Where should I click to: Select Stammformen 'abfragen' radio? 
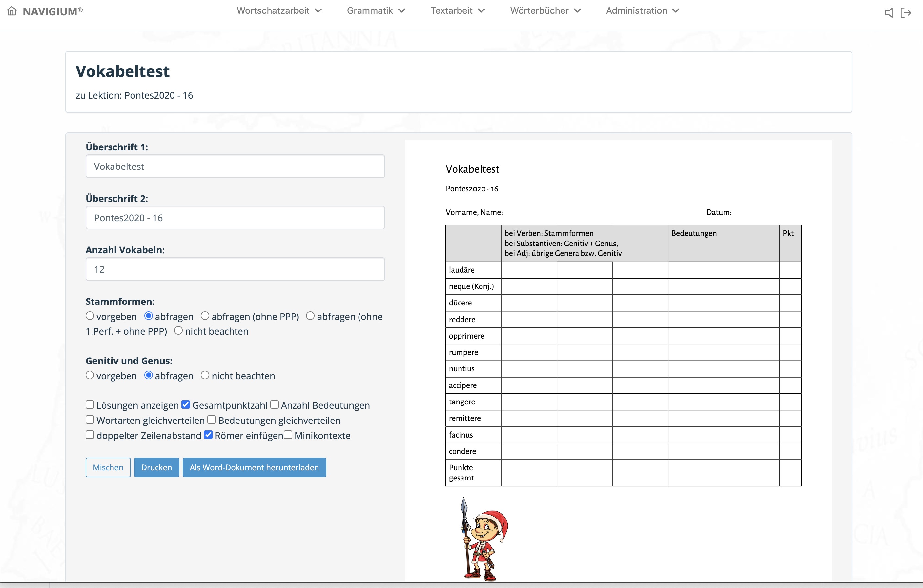(x=148, y=316)
